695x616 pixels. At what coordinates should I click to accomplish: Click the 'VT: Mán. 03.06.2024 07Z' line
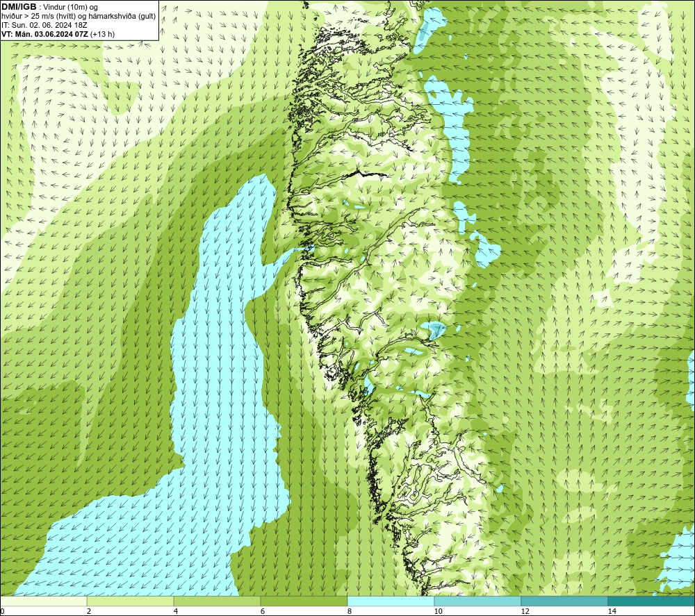(x=44, y=34)
